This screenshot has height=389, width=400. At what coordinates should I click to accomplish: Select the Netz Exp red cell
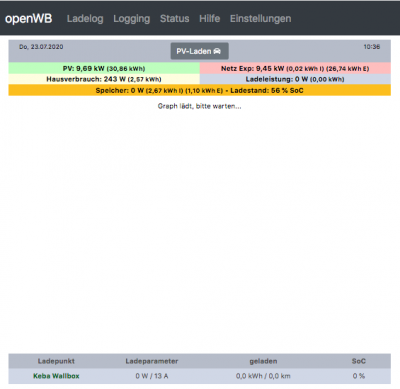pyautogui.click(x=295, y=68)
